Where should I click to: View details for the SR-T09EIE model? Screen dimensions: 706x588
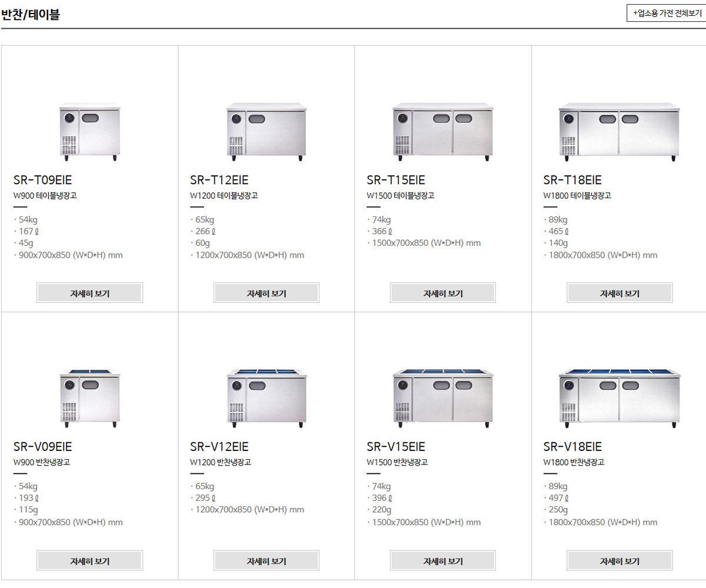pyautogui.click(x=90, y=293)
